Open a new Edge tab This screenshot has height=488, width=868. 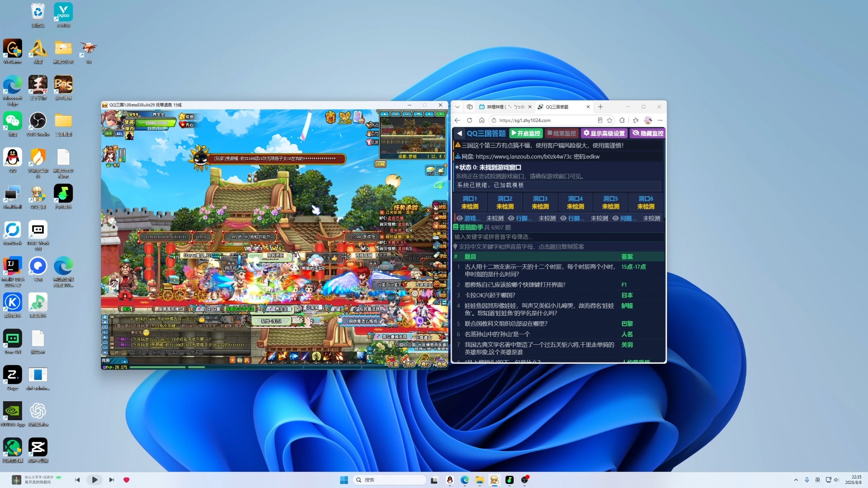[x=600, y=107]
